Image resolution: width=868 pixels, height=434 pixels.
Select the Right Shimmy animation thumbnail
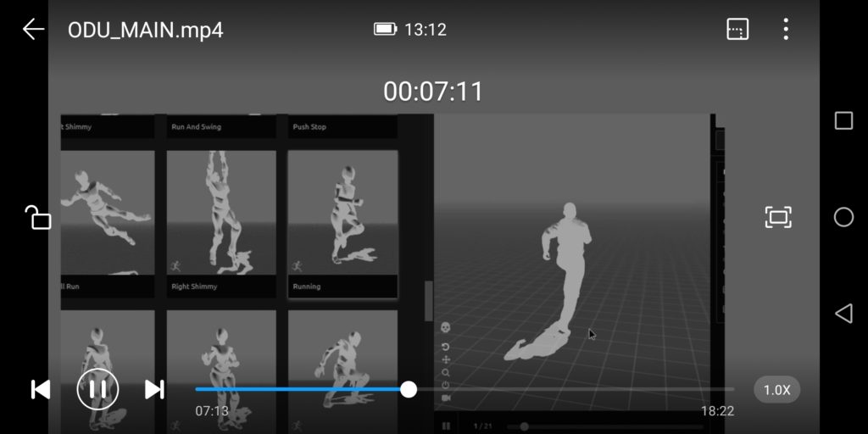[221, 213]
